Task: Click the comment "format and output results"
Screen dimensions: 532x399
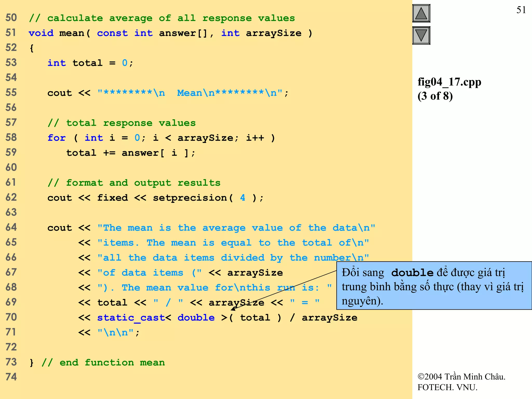Action: point(134,183)
